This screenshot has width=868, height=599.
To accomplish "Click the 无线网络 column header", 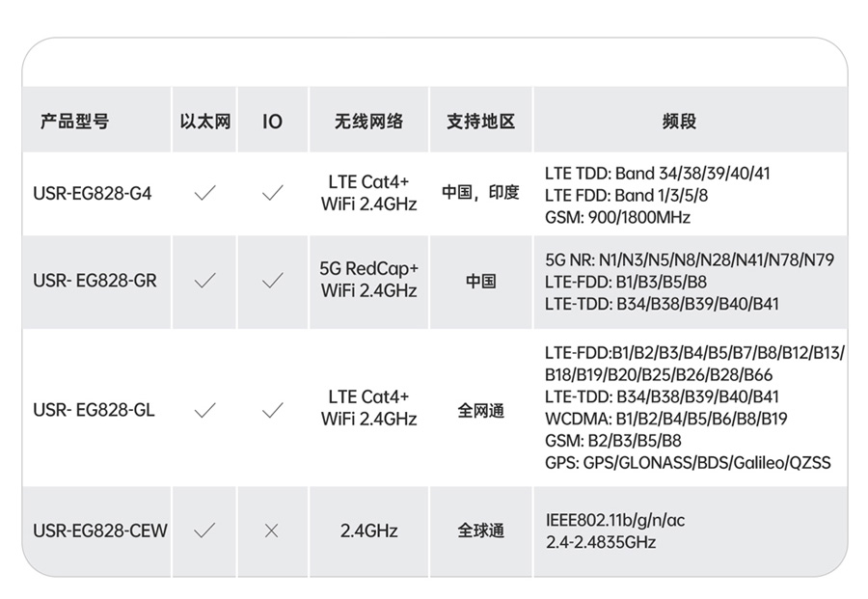I will coord(368,122).
